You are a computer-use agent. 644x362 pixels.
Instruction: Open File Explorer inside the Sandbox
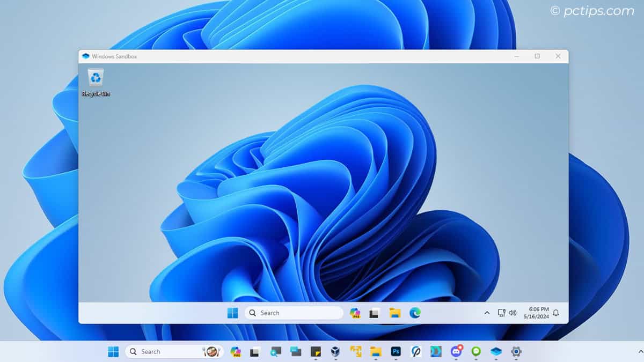395,313
